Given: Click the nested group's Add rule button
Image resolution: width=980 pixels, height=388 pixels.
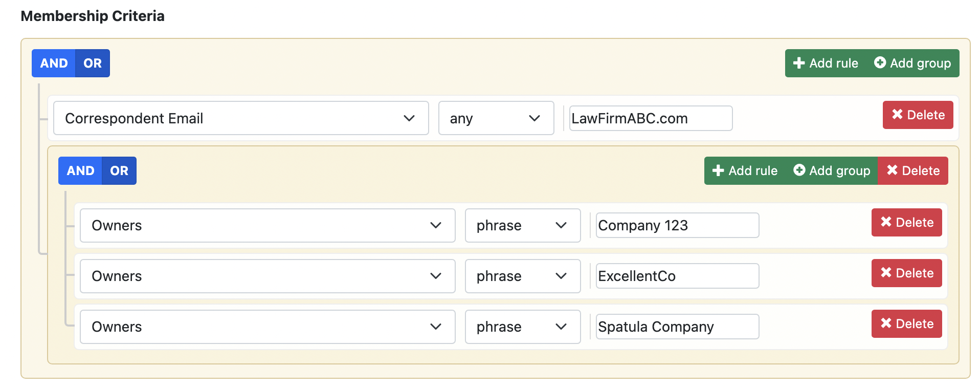Looking at the screenshot, I should coord(744,170).
